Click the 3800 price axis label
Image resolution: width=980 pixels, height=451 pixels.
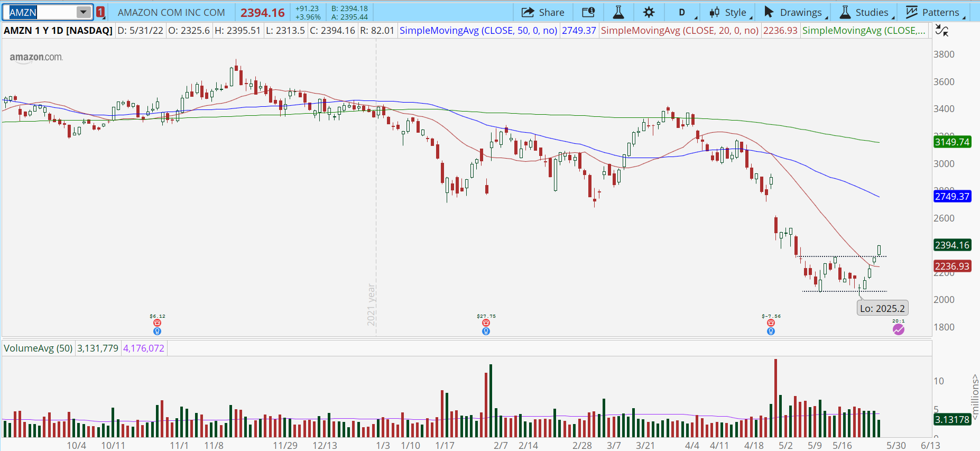pyautogui.click(x=944, y=54)
